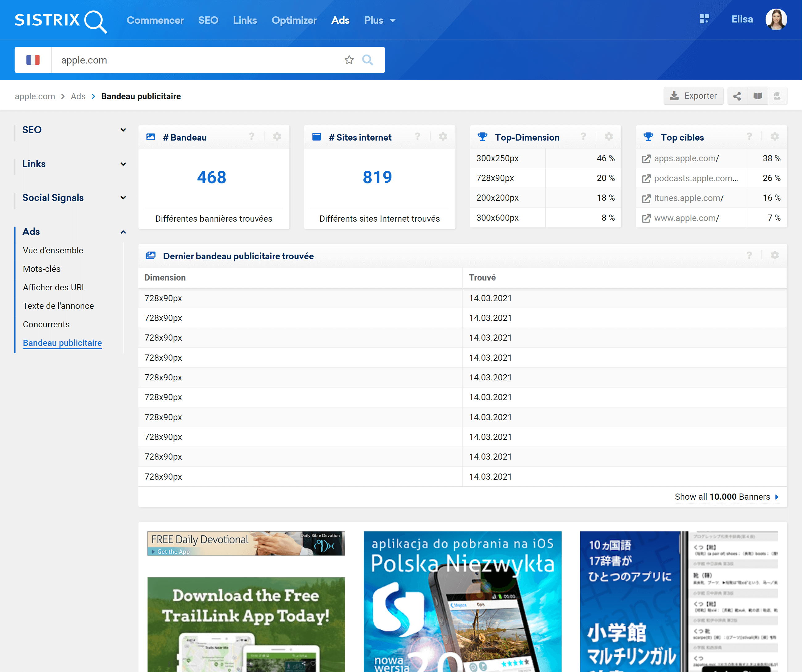This screenshot has height=672, width=802.
Task: Open help for the Top-Dimension box
Action: click(583, 137)
